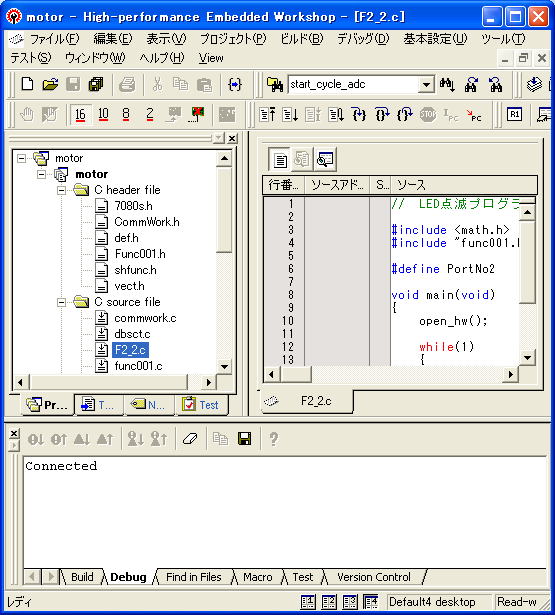
Task: Toggle hexadecimal radix button 16
Action: 80,115
